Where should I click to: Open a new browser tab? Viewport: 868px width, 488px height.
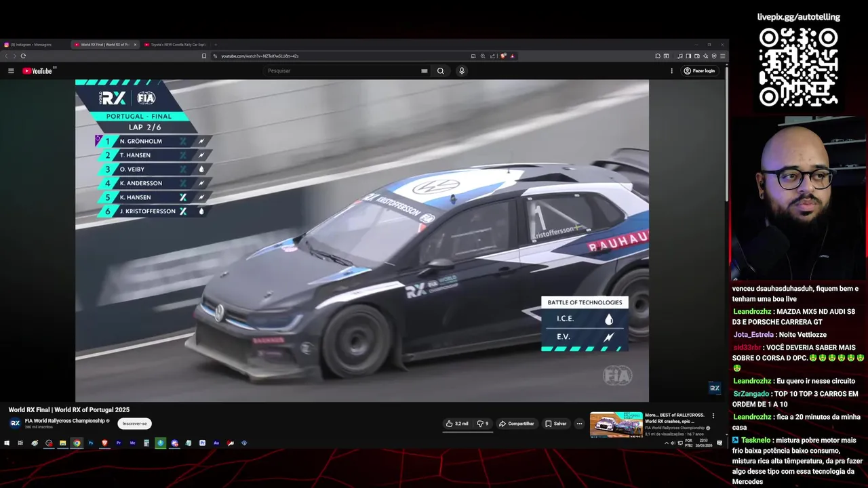coord(216,45)
